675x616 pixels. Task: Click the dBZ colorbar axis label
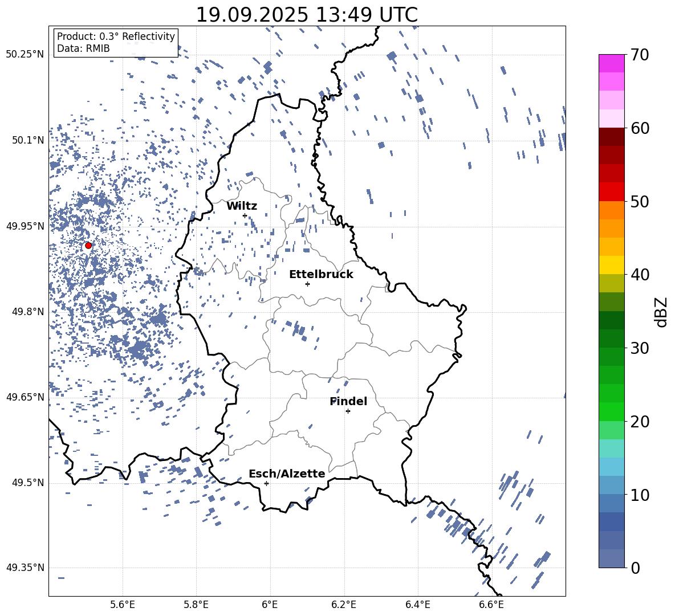[662, 312]
